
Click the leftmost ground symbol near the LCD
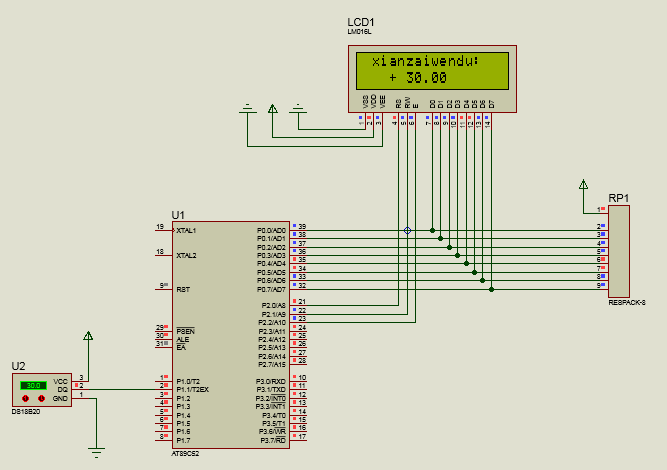pos(247,108)
